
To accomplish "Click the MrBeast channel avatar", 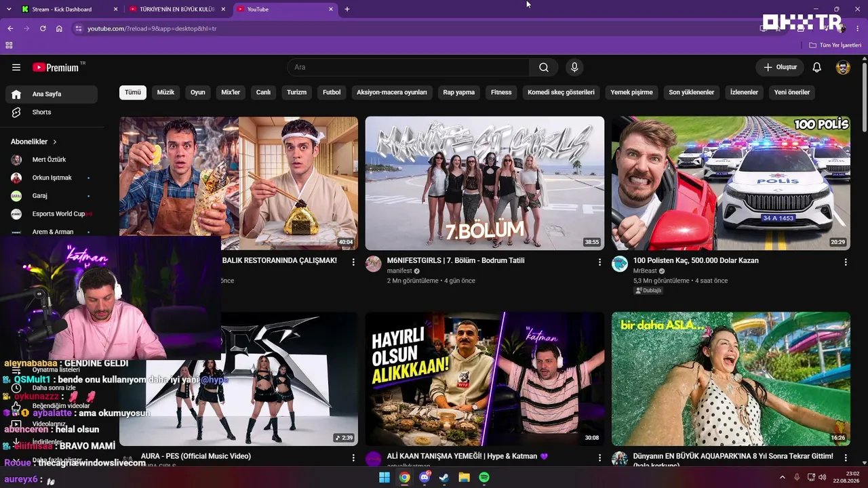I will pos(620,264).
